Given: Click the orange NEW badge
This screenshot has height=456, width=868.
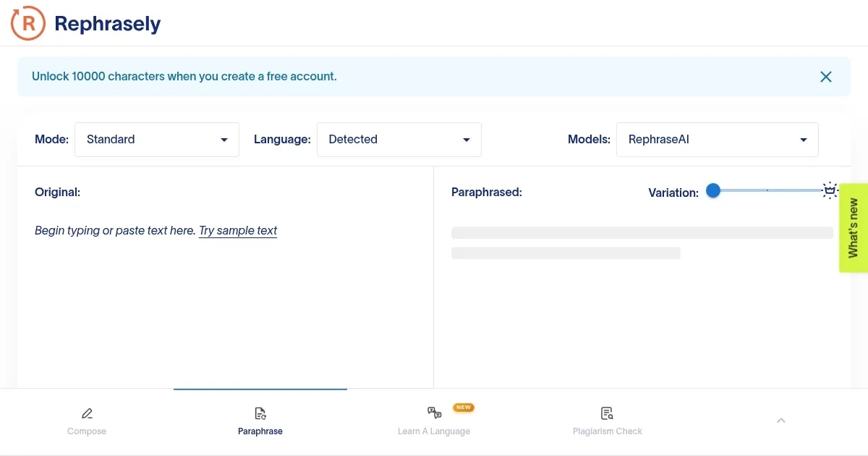Looking at the screenshot, I should coord(463,408).
